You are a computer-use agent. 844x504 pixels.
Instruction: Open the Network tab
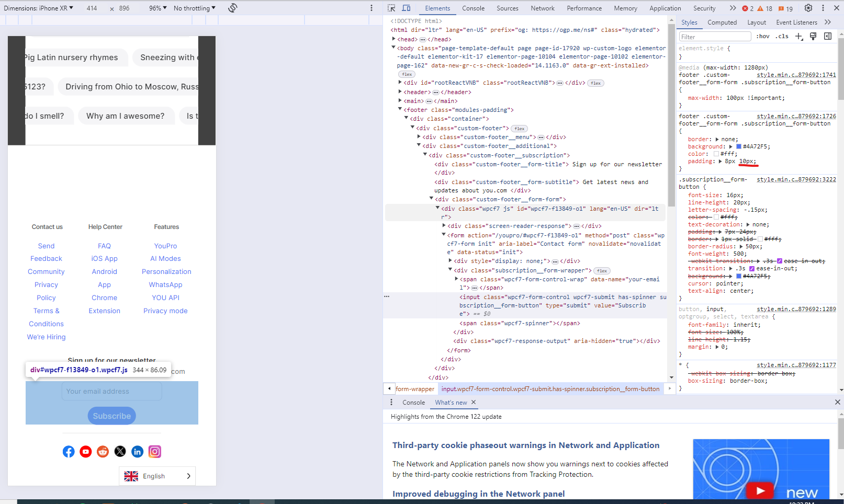pos(543,8)
